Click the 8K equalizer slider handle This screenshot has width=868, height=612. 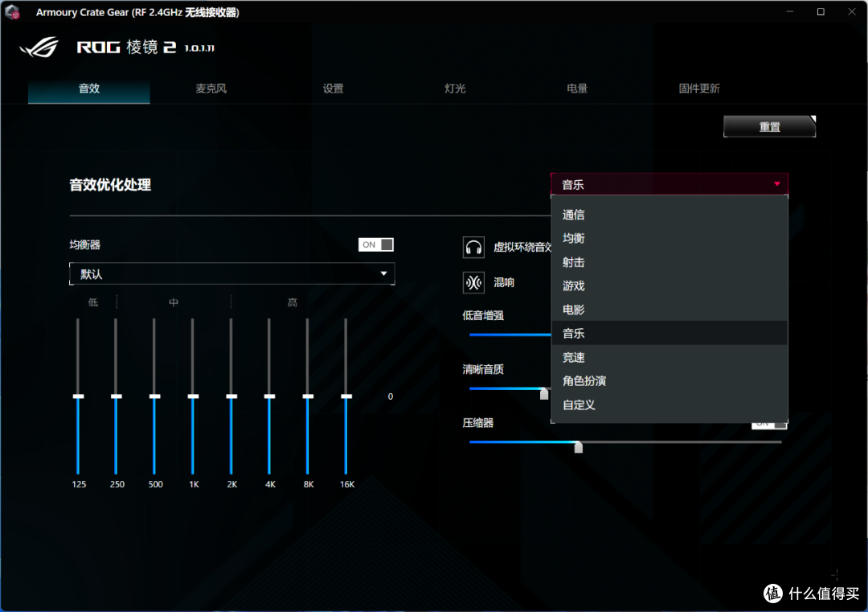coord(308,396)
